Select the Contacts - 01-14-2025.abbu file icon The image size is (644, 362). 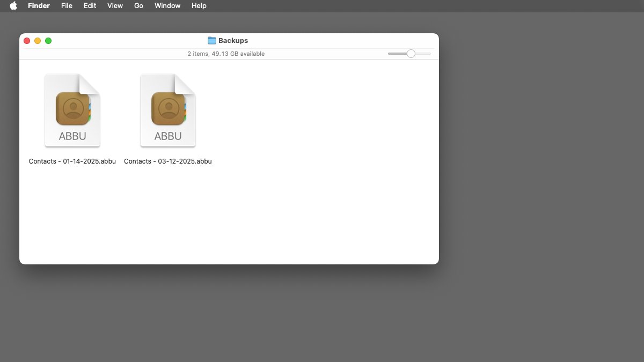coord(72,110)
